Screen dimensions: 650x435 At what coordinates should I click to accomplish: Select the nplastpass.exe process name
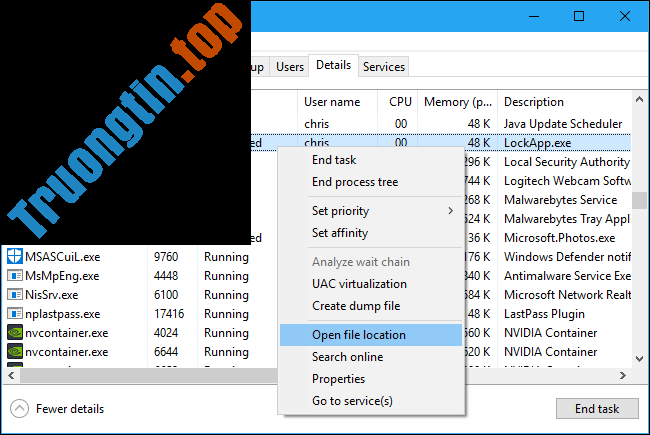[x=63, y=314]
